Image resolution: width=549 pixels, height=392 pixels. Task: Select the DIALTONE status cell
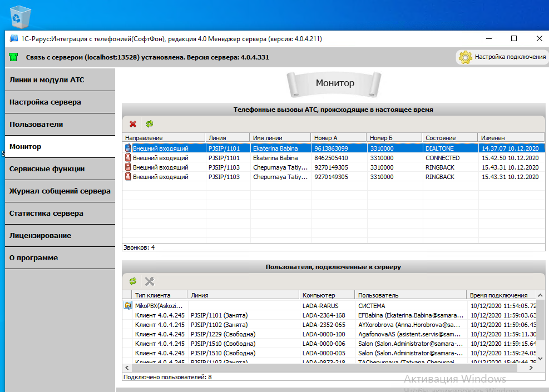[450, 148]
